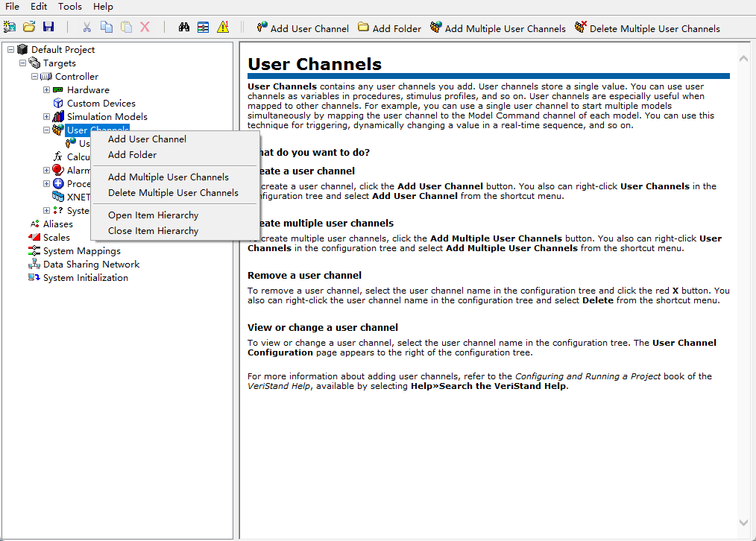Choose Close Item Hierarchy
Viewport: 756px width, 541px height.
pyautogui.click(x=175, y=231)
